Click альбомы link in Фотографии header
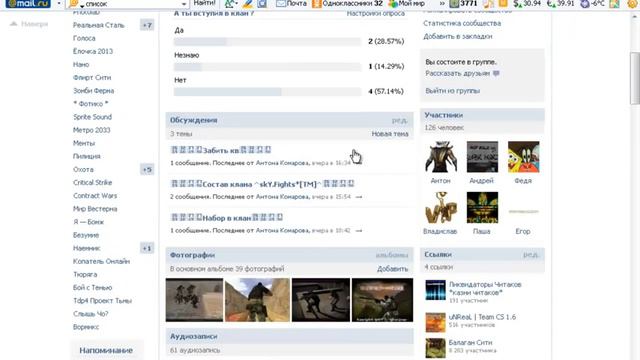 391,255
